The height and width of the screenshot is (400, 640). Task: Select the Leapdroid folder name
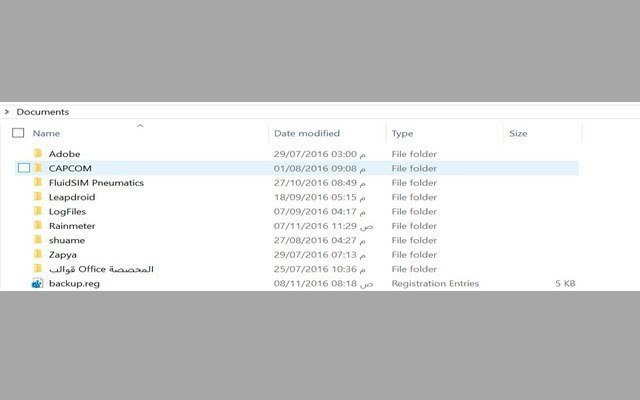pyautogui.click(x=72, y=197)
